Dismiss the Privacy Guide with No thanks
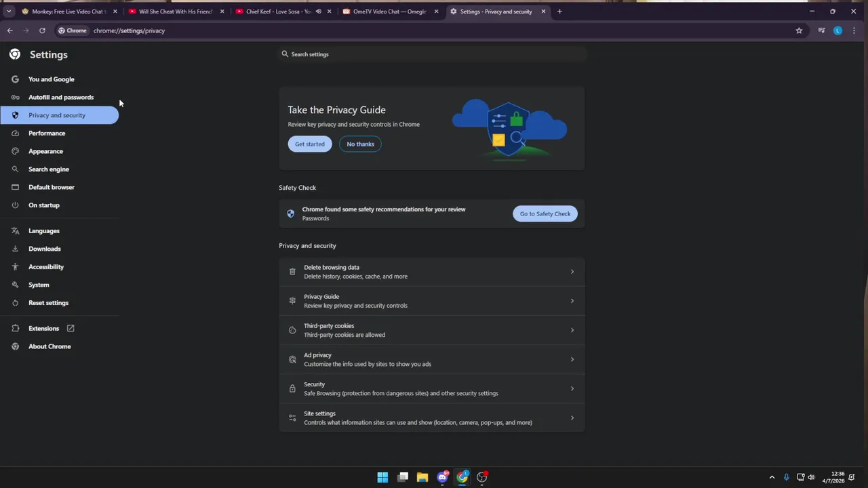Image resolution: width=868 pixels, height=488 pixels. pos(360,144)
